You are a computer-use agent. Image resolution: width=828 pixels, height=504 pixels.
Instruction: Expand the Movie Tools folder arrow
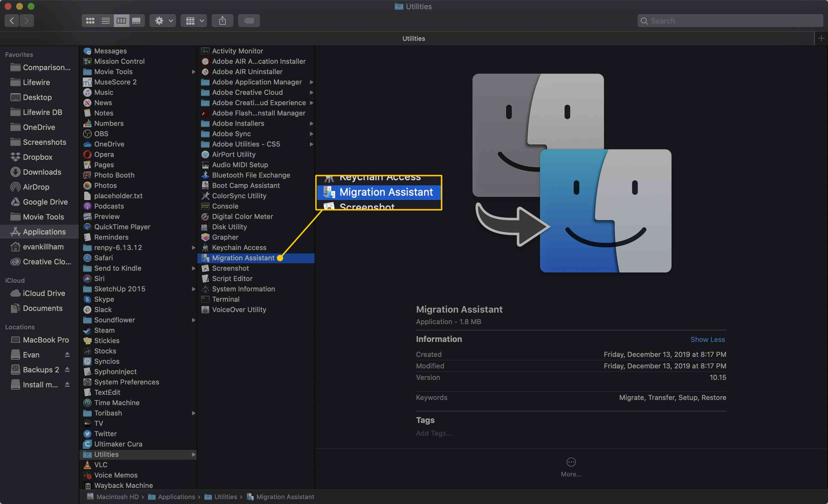coord(193,72)
